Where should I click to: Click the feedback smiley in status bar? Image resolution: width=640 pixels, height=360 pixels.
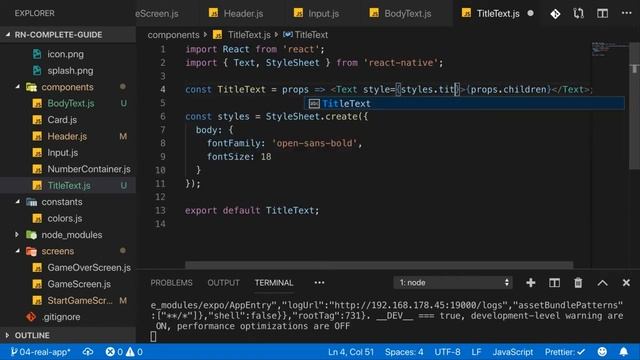[x=602, y=352]
